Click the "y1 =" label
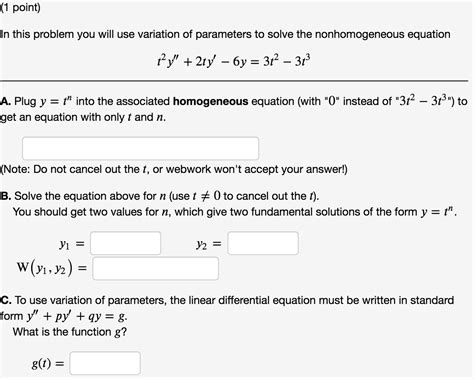The image size is (474, 379). [72, 244]
